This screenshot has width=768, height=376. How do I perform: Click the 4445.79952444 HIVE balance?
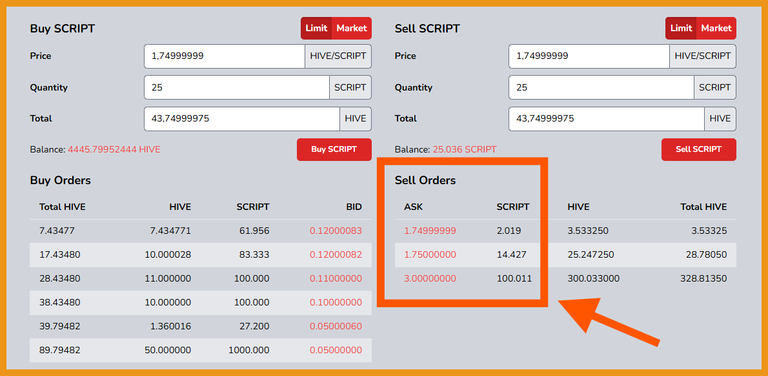point(114,149)
